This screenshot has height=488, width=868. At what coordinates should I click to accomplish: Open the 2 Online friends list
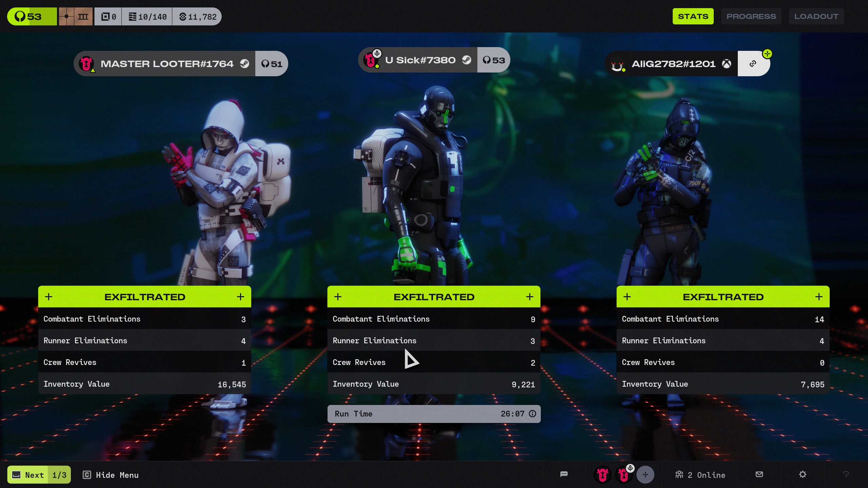pos(700,475)
